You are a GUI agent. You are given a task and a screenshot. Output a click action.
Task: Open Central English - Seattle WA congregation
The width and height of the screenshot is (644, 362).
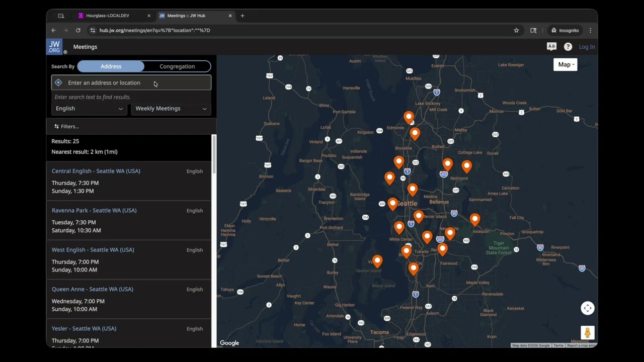(x=96, y=171)
